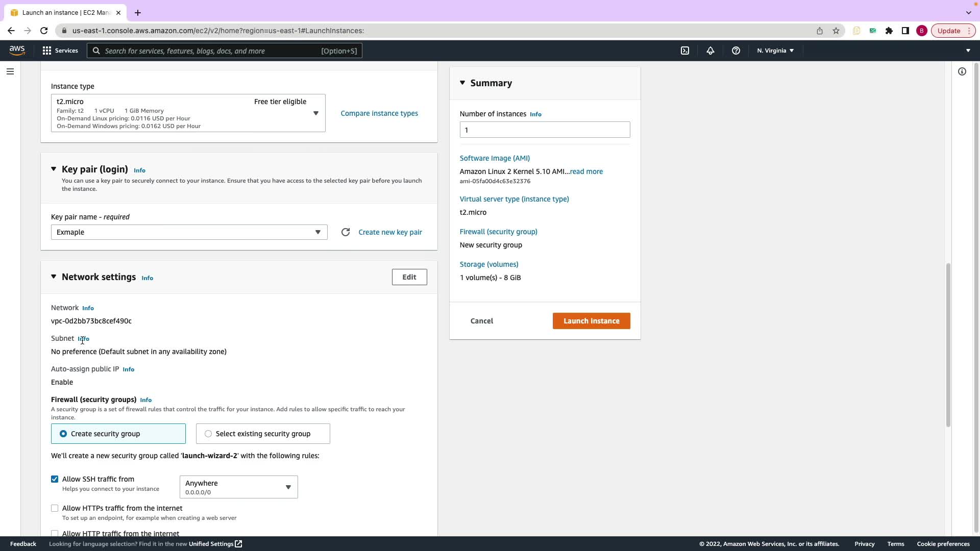Viewport: 980px width, 551px height.
Task: Open the Create new key pair link
Action: 390,232
